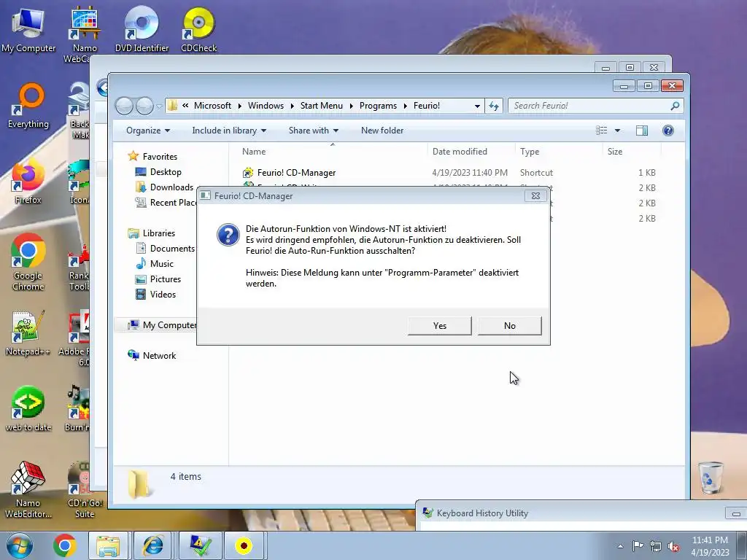Click Yes in the Feurio! CD-Manager dialog
The image size is (747, 560).
click(x=439, y=326)
